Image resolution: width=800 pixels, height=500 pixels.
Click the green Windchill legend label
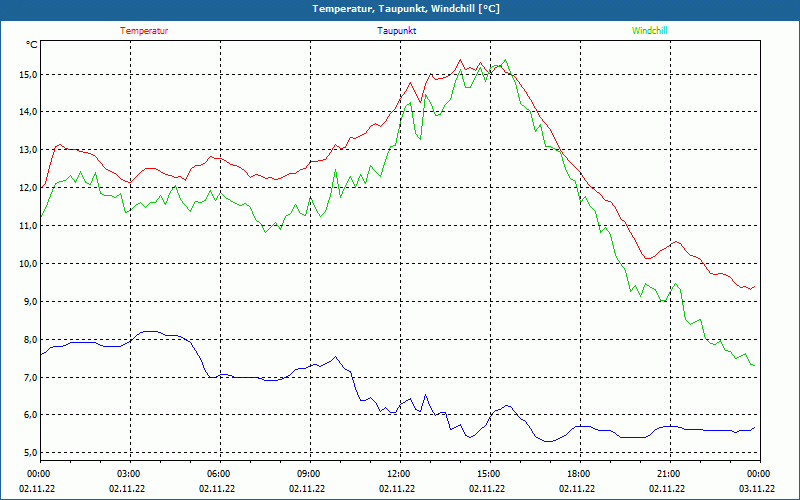[649, 31]
